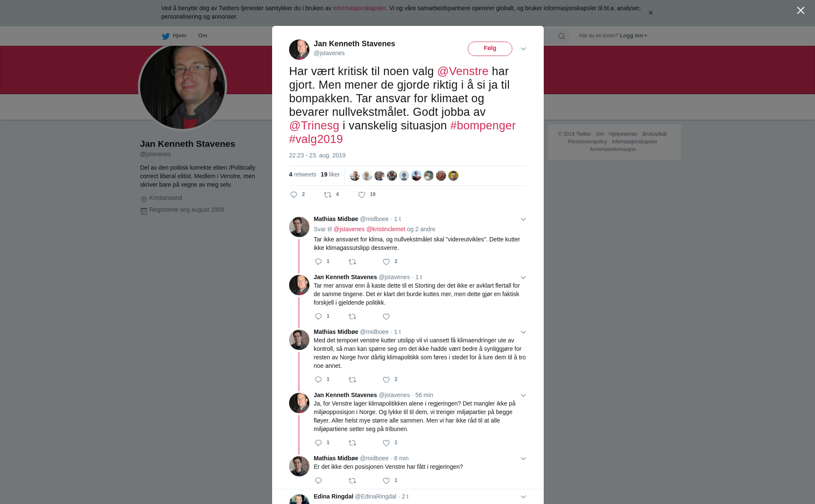Retweet Jan Kenneth's 56 min reply
This screenshot has height=504, width=815.
pos(352,443)
